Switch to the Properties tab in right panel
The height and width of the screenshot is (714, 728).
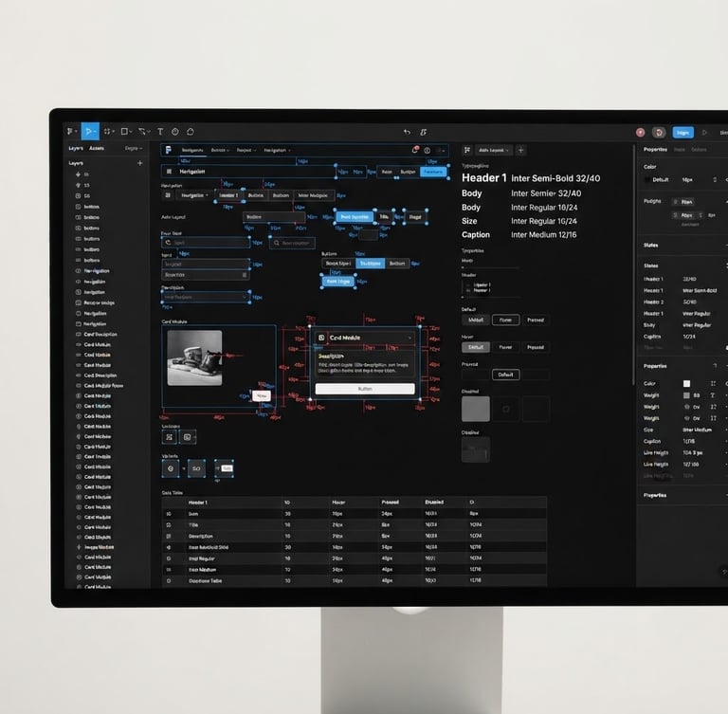655,149
